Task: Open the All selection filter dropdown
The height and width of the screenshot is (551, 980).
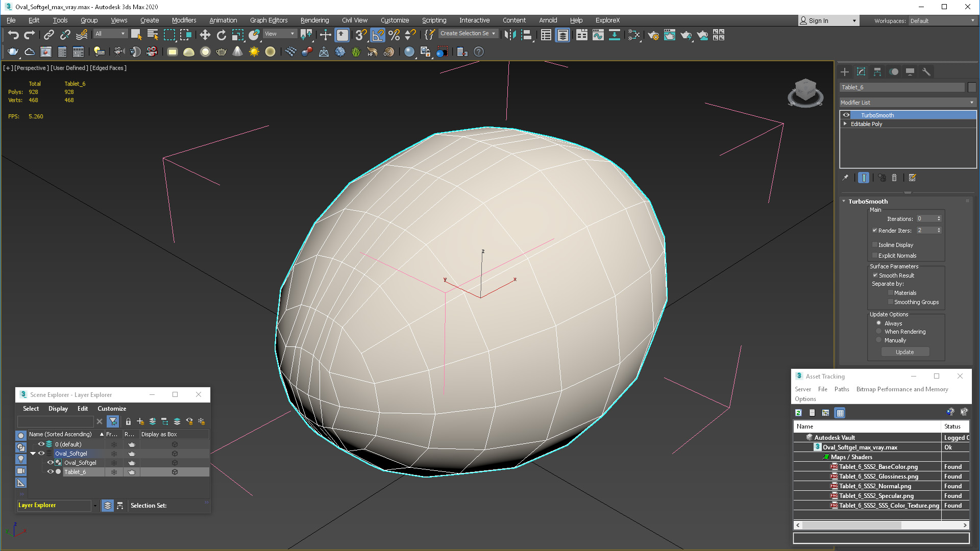Action: [x=110, y=34]
